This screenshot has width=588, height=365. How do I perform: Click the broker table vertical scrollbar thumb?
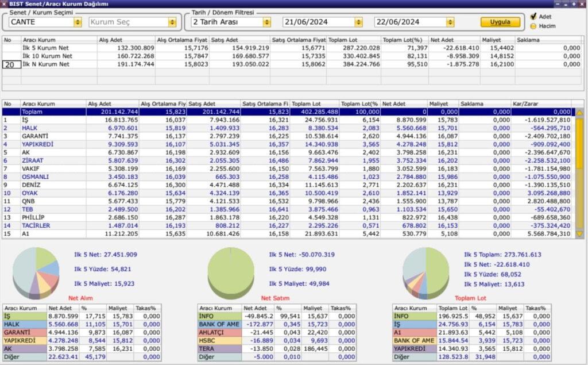[x=579, y=144]
